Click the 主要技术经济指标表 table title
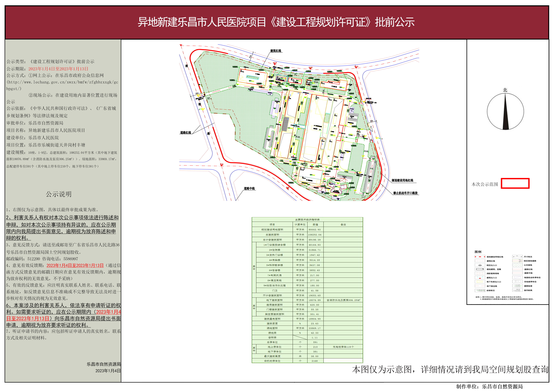554x392 pixels. click(307, 220)
